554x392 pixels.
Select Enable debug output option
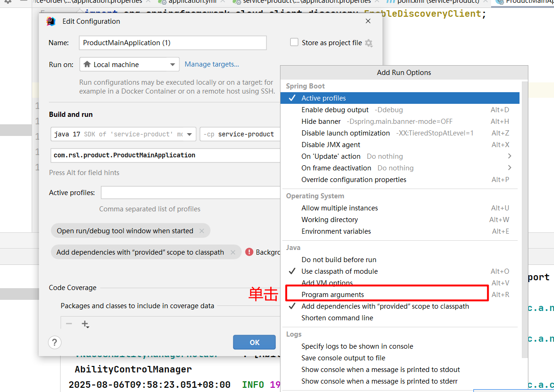399,110
